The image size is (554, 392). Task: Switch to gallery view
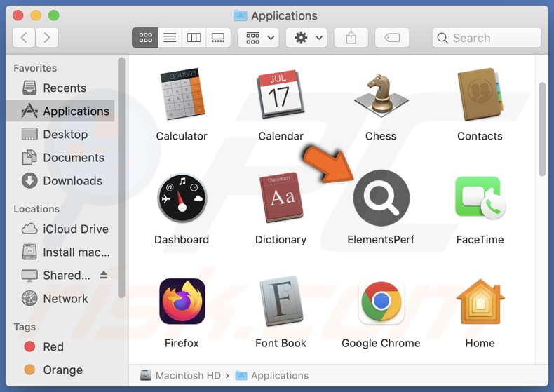point(218,37)
